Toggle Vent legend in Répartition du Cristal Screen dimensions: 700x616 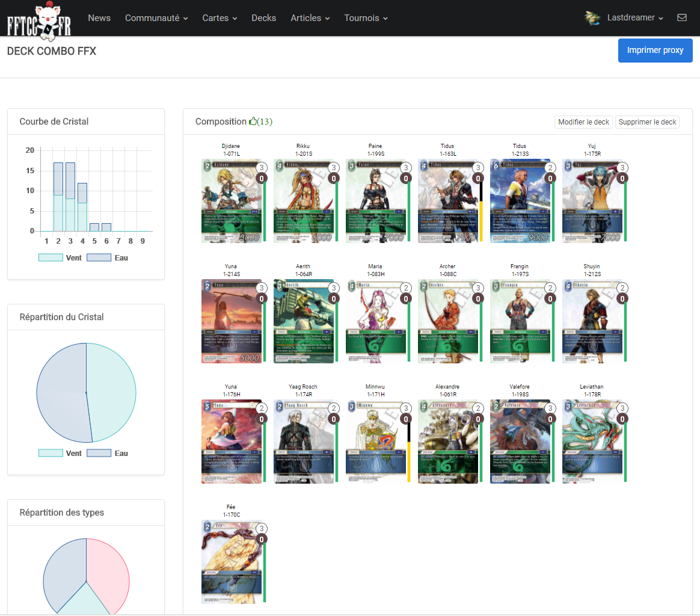coord(60,453)
